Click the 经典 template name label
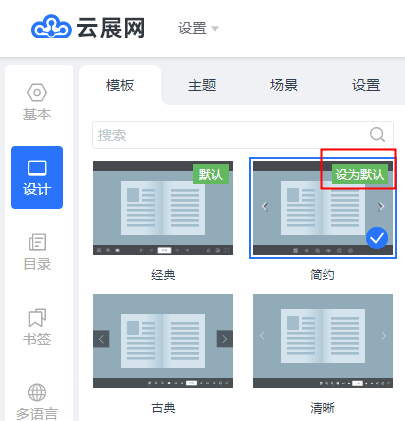This screenshot has height=421, width=405. (x=163, y=275)
